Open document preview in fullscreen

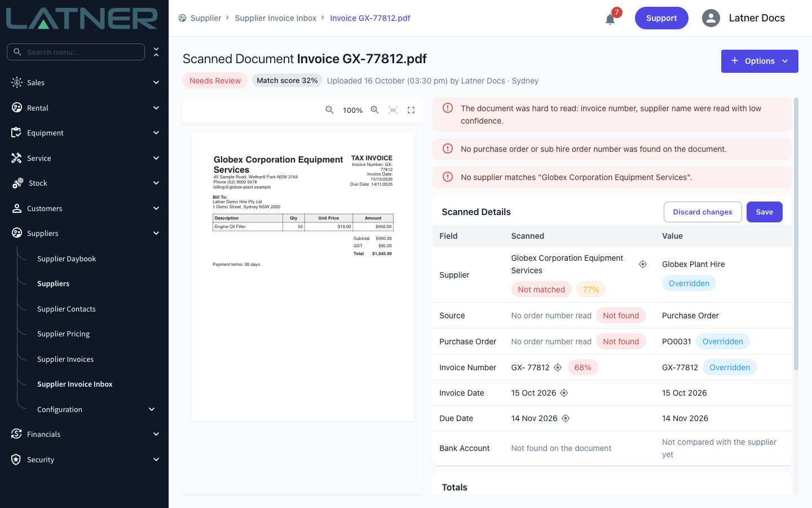pos(411,110)
